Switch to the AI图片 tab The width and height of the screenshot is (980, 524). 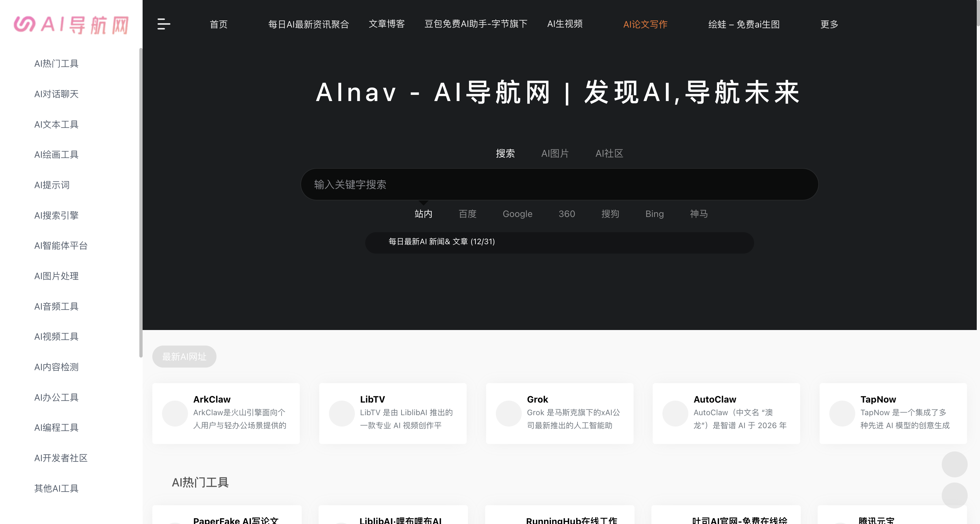(x=555, y=153)
